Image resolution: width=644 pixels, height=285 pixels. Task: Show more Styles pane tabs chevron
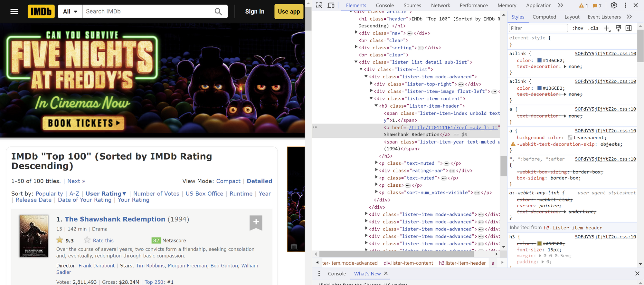[x=629, y=17]
